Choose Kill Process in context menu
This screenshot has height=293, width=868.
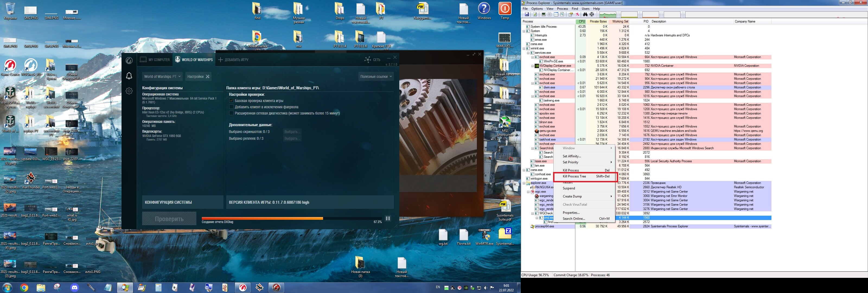(585, 170)
